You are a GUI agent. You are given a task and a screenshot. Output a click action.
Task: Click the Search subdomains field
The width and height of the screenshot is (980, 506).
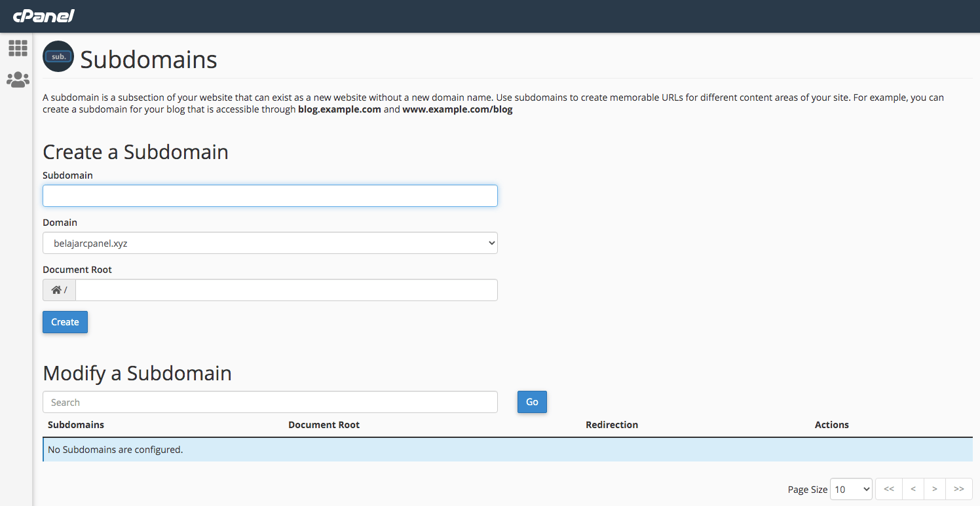point(270,401)
